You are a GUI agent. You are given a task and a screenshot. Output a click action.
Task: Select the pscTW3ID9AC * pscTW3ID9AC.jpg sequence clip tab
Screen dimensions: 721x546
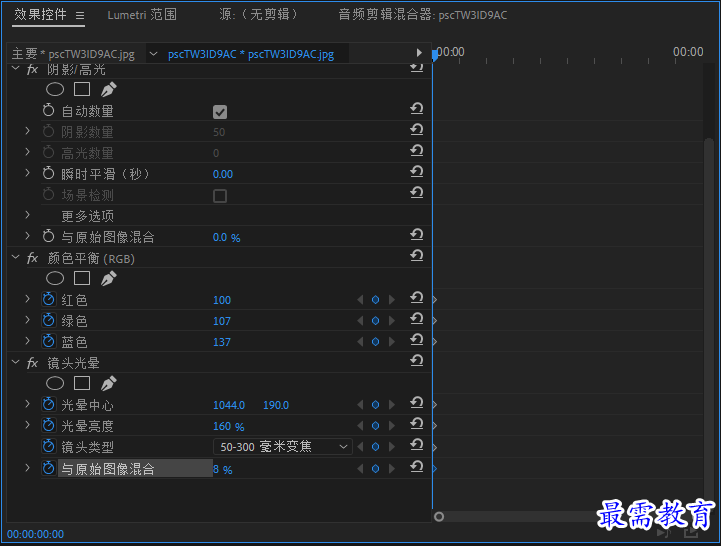251,54
